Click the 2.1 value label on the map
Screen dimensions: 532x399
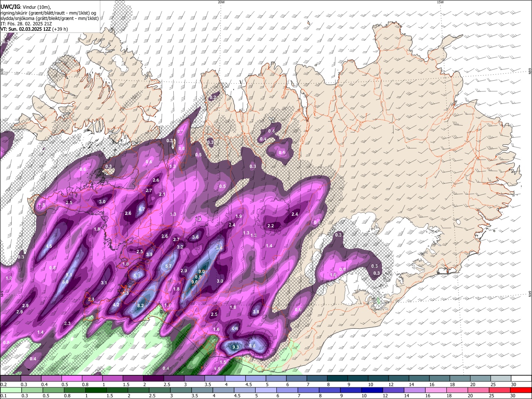(x=162, y=195)
